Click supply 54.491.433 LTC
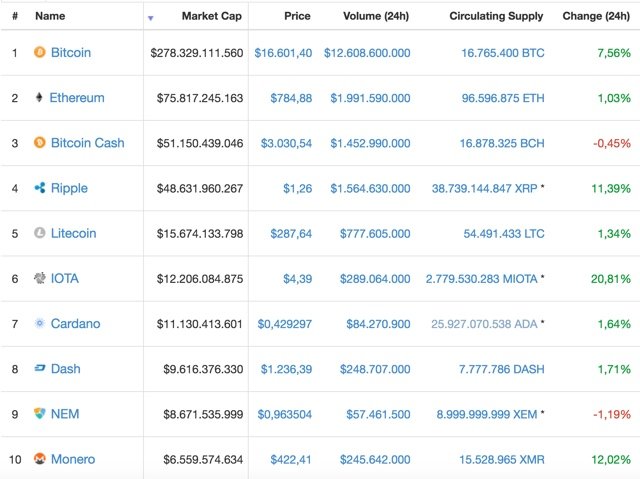 [504, 234]
